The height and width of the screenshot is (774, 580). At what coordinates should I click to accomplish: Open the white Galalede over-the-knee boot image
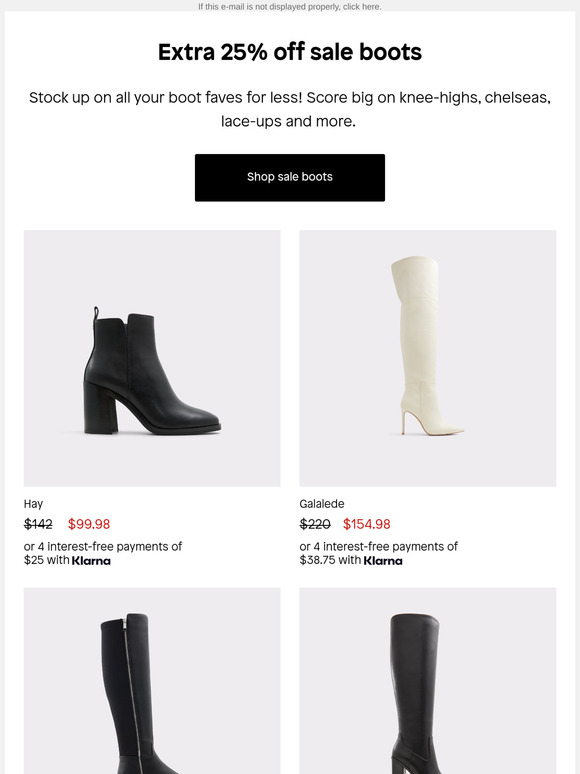(x=427, y=358)
